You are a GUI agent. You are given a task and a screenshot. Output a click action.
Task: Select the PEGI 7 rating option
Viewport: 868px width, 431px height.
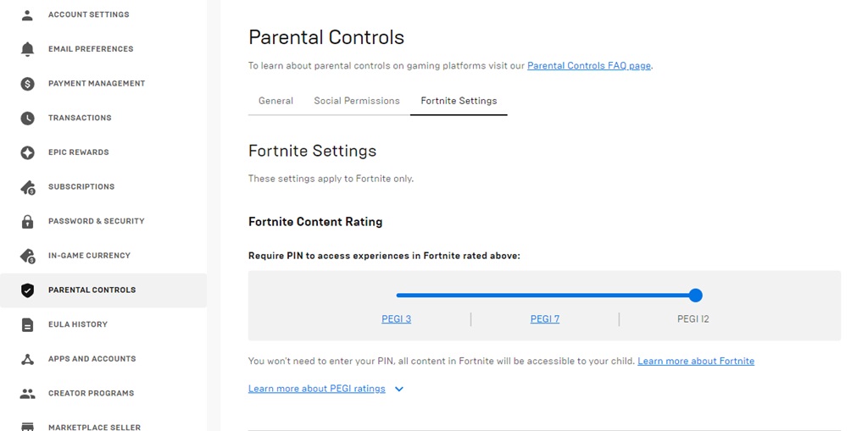(545, 318)
